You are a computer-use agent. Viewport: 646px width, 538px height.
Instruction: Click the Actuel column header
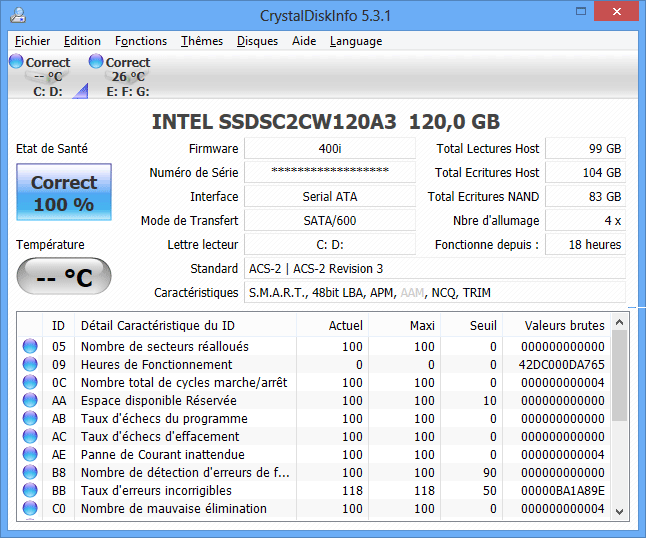coord(332,325)
